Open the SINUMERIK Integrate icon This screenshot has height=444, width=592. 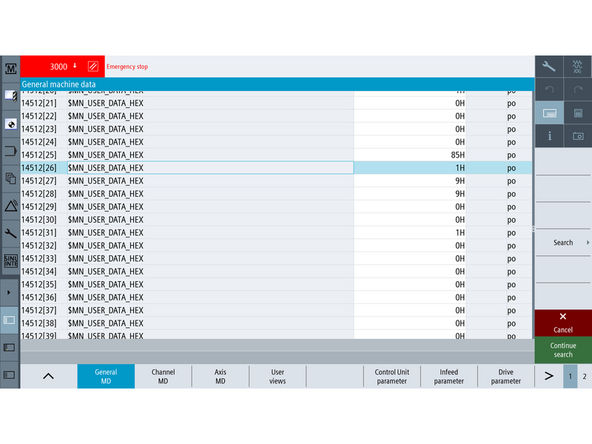[x=11, y=261]
